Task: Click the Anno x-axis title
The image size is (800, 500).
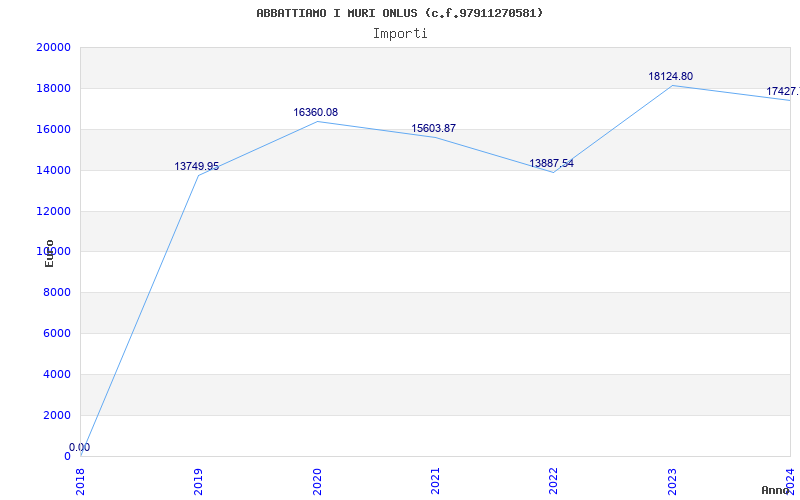Action: (776, 490)
